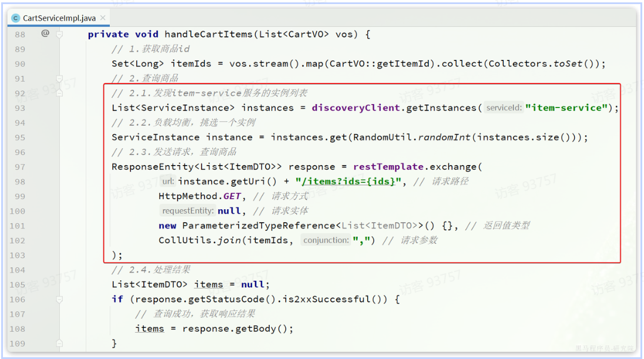Click the null keyword on line 100
The image size is (644, 359).
[229, 211]
